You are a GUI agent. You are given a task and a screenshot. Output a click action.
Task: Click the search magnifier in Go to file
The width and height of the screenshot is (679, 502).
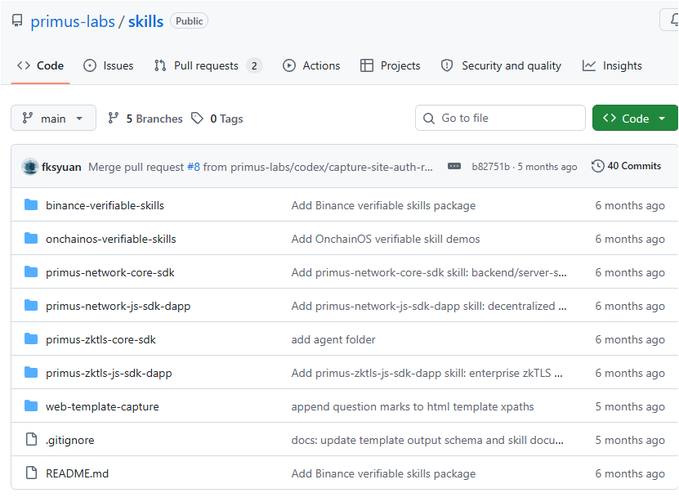428,118
